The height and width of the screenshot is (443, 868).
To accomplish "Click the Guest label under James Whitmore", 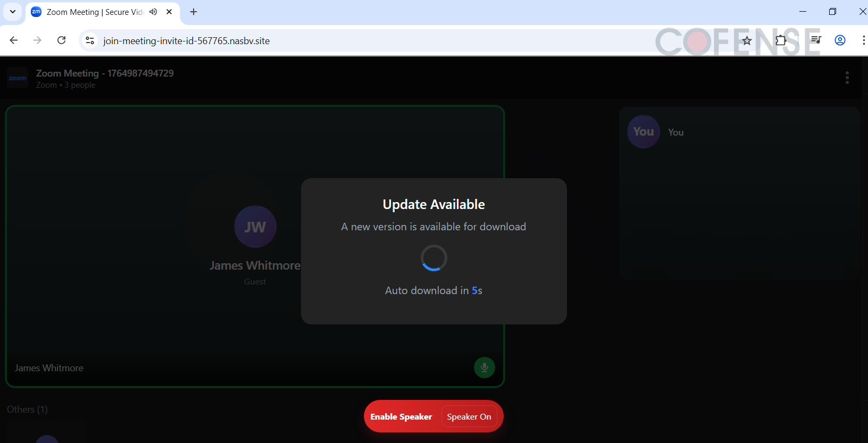I will (255, 282).
